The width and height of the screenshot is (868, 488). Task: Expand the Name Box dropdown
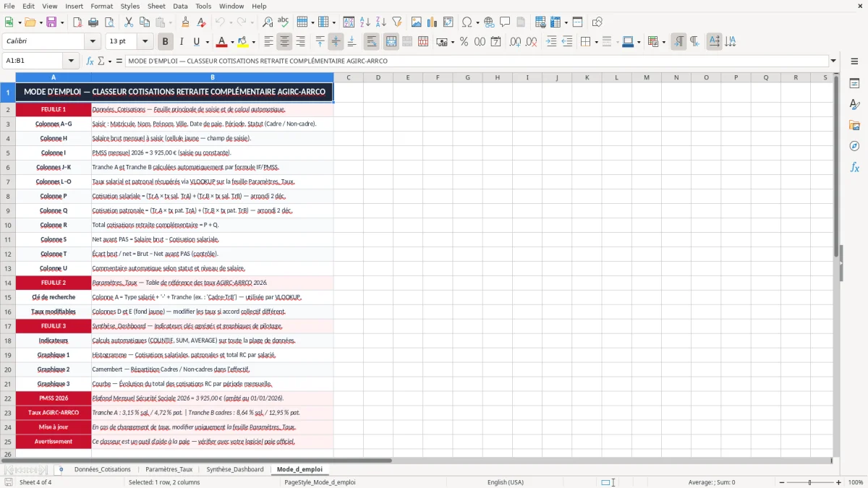[x=72, y=61]
